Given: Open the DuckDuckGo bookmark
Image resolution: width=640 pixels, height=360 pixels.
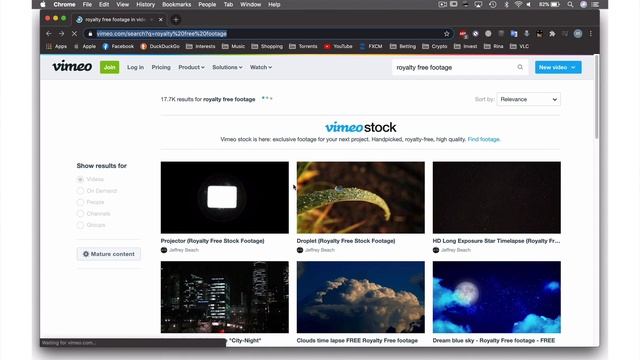Looking at the screenshot, I should (x=160, y=47).
